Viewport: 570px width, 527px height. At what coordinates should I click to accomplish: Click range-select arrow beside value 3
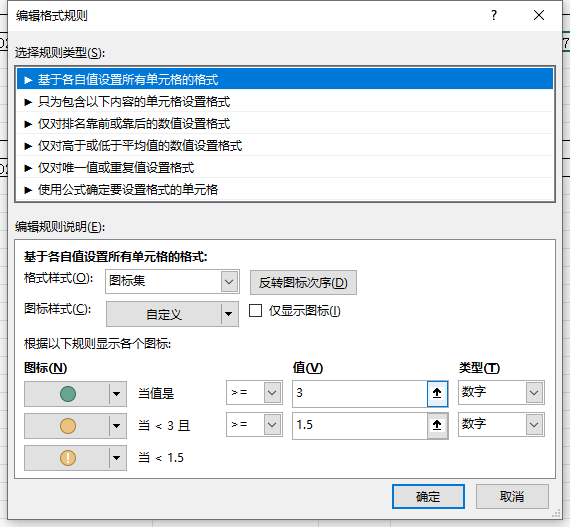pyautogui.click(x=437, y=393)
